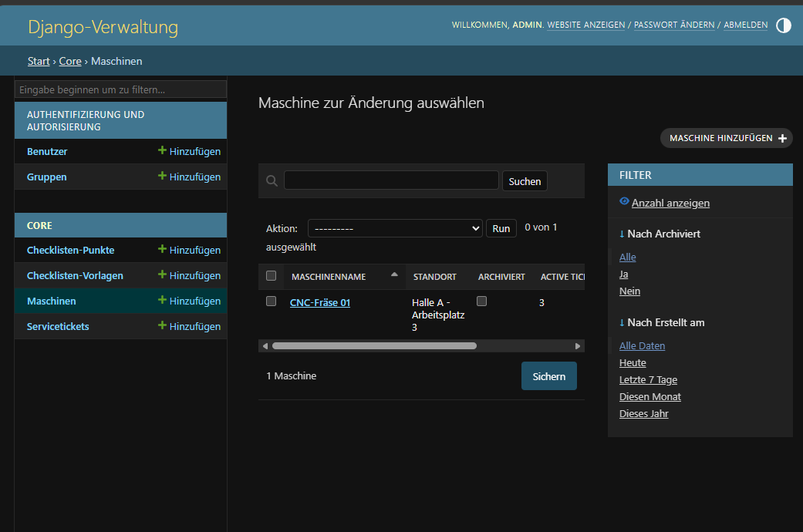The width and height of the screenshot is (803, 532).
Task: Open Checklisten-Vorlagen in sidebar
Action: click(x=75, y=276)
